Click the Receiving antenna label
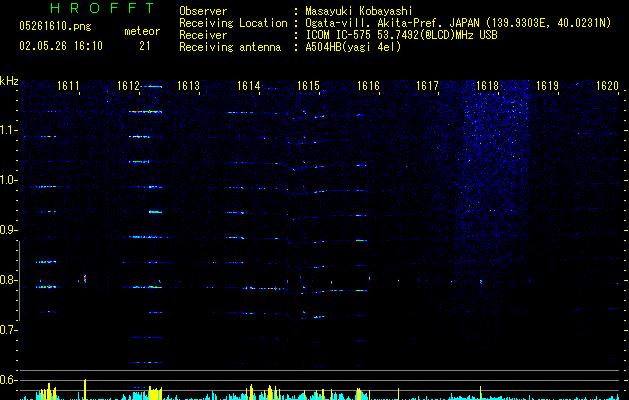Image resolution: width=629 pixels, height=400 pixels. [x=230, y=47]
